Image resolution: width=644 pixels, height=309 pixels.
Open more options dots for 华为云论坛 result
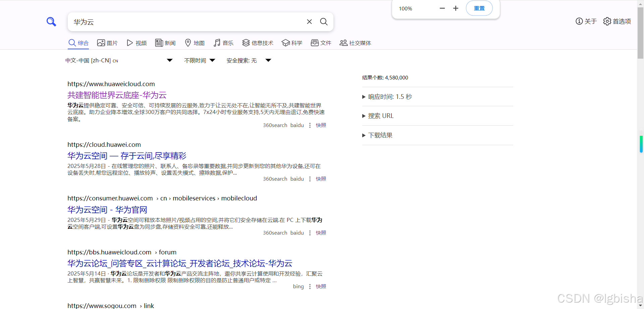310,287
